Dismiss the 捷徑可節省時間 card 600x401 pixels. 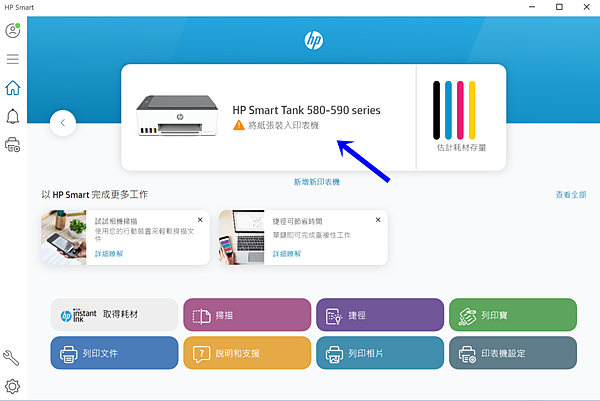tap(378, 220)
